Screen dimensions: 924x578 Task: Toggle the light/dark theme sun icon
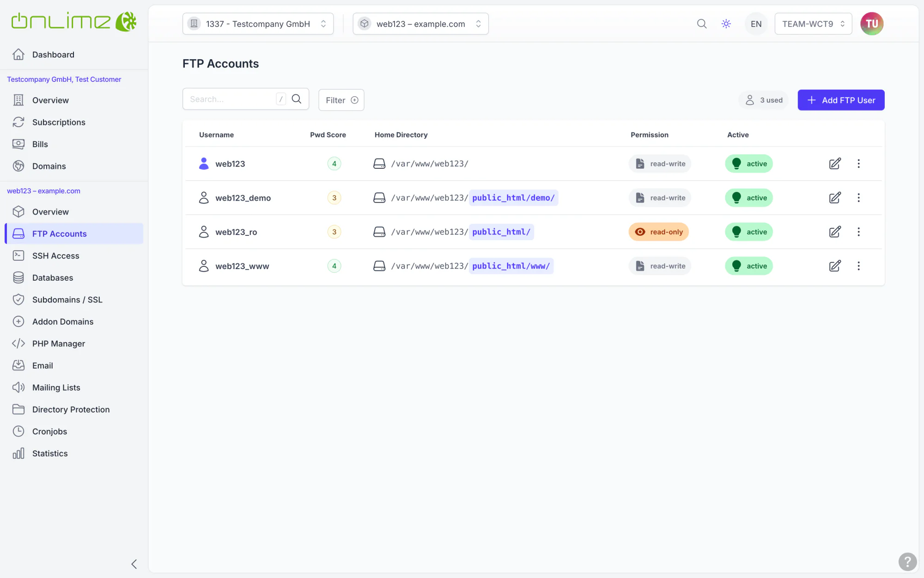tap(726, 24)
